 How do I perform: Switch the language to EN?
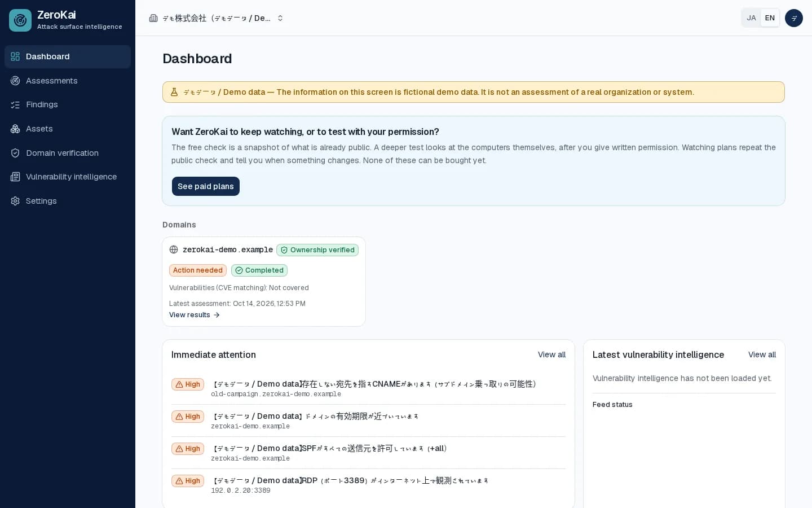point(770,18)
